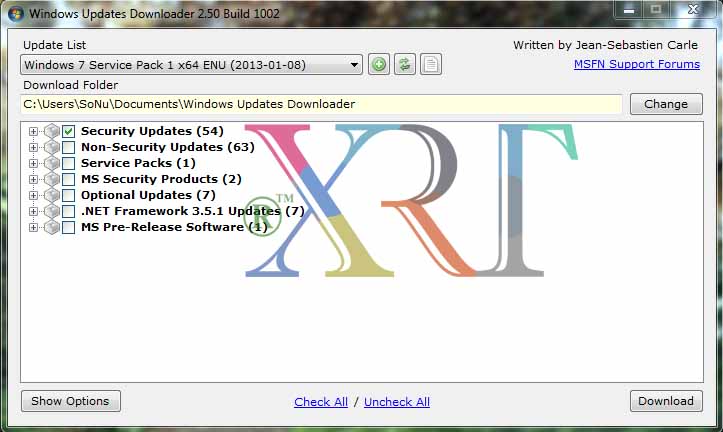
Task: Expand the Security Updates tree node
Action: click(33, 131)
